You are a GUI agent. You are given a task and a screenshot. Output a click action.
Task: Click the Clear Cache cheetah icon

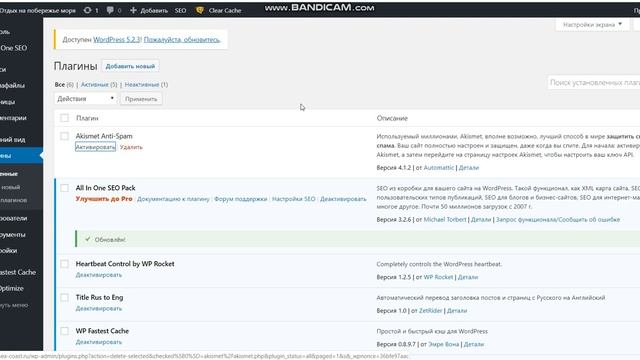pyautogui.click(x=200, y=10)
